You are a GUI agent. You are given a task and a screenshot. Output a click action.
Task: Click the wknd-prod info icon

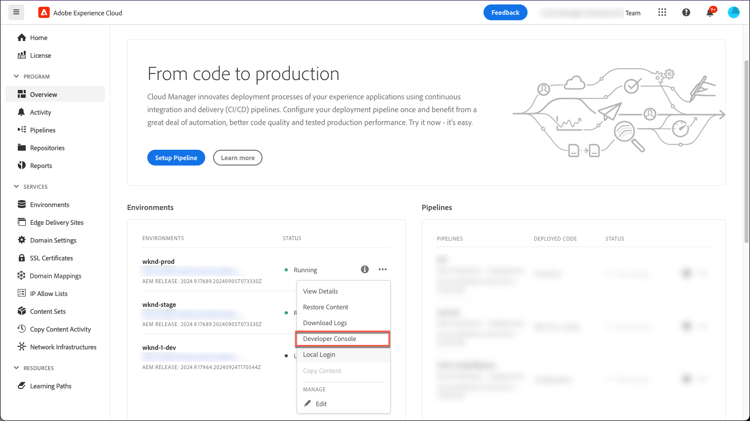(364, 270)
